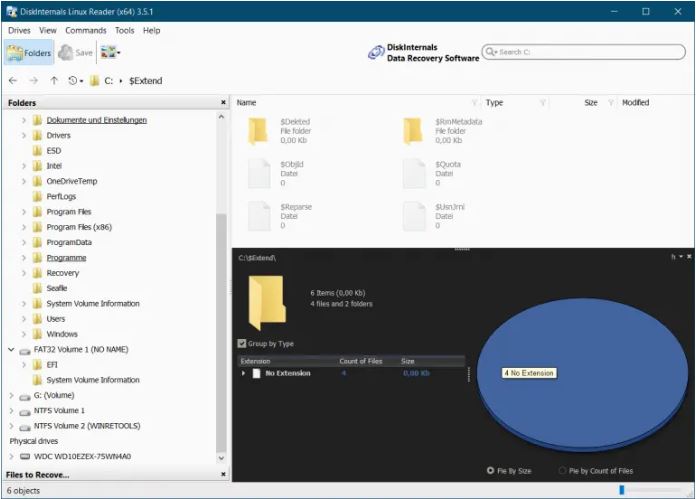Viewport: 696px width, 499px height.
Task: Open the Help menu
Action: (x=151, y=31)
